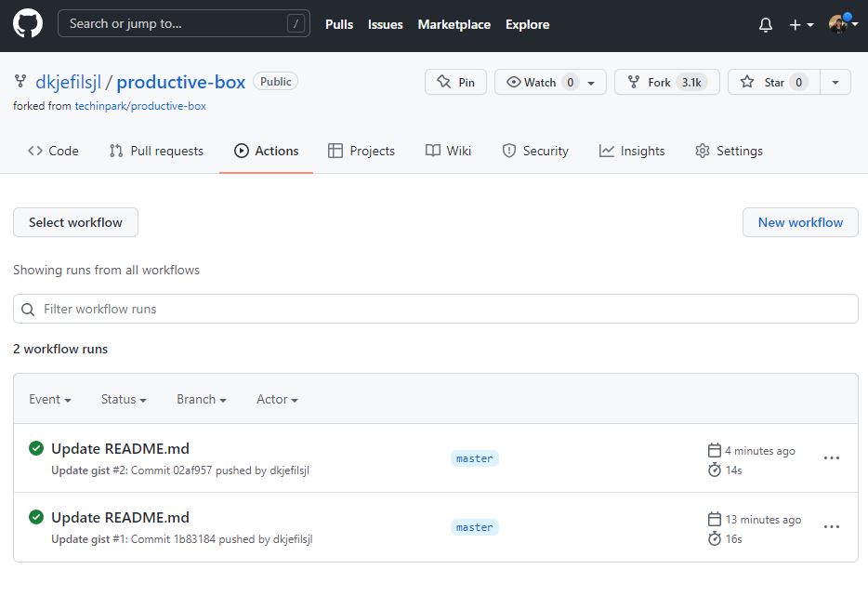Viewport: 868px width, 596px height.
Task: Focus the Filter workflow runs field
Action: tap(436, 309)
